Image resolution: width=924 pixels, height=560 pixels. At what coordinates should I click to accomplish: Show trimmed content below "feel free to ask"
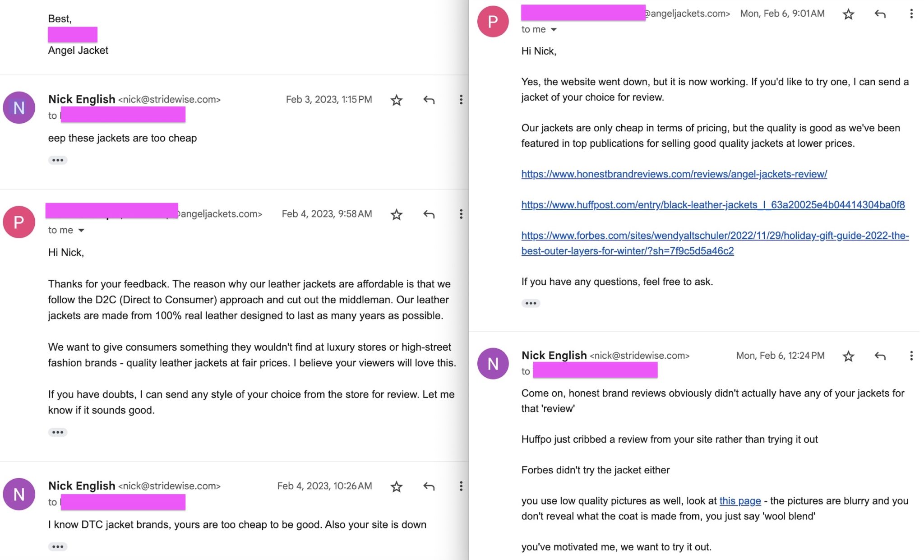[531, 303]
